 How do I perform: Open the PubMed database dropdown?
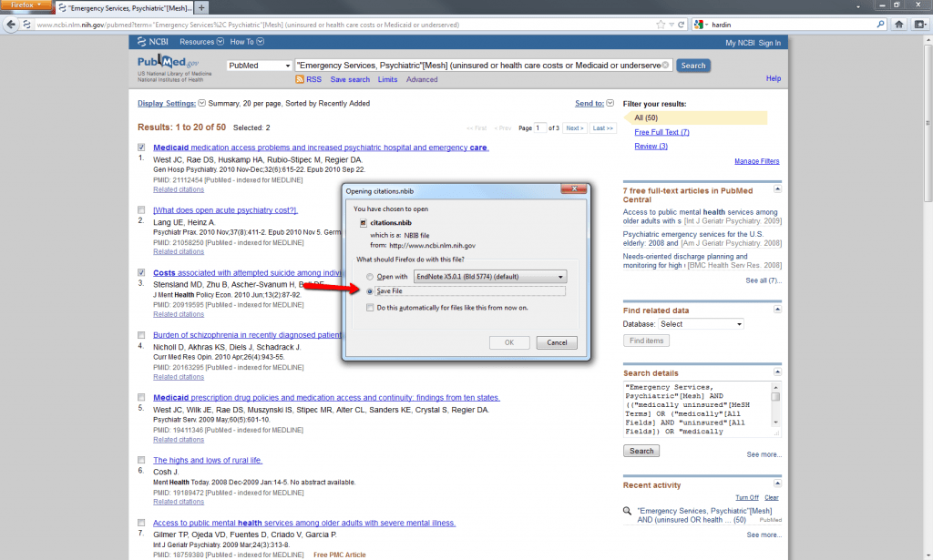(x=258, y=66)
